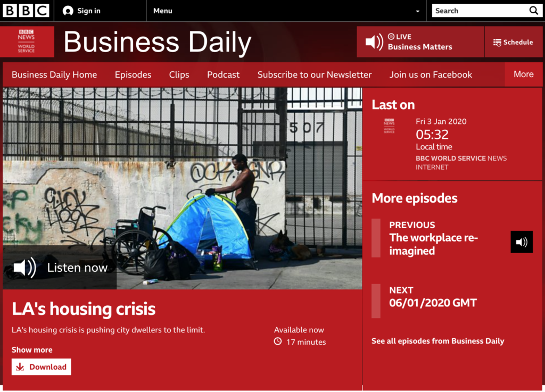Viewport: 545px width, 392px height.
Task: Focus the Search input field
Action: pos(481,11)
